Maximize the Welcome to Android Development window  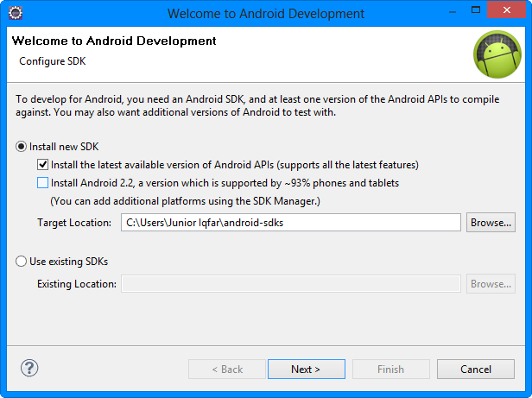(476, 9)
